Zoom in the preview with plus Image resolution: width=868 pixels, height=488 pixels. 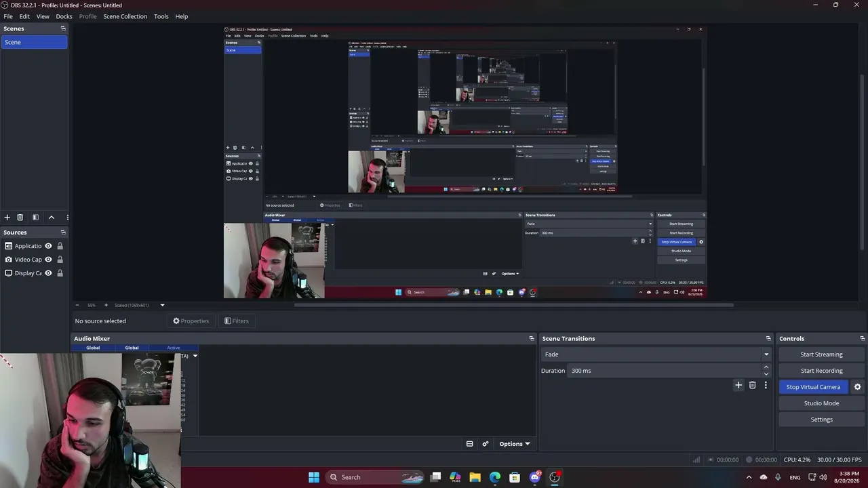coord(106,305)
